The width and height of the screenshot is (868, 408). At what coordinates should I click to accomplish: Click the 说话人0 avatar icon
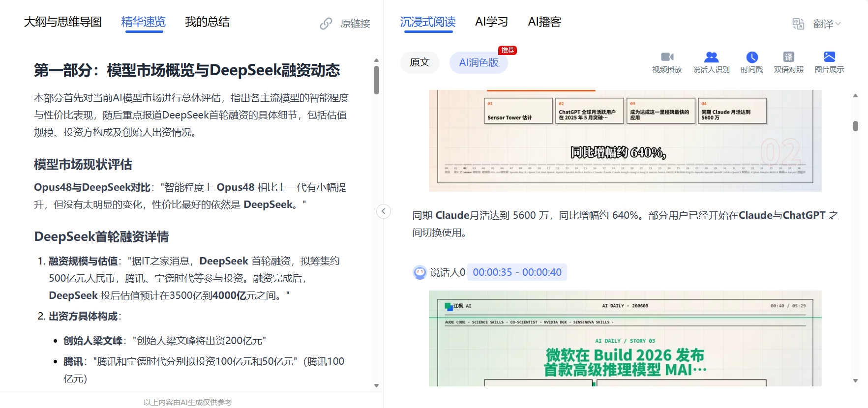tap(419, 272)
